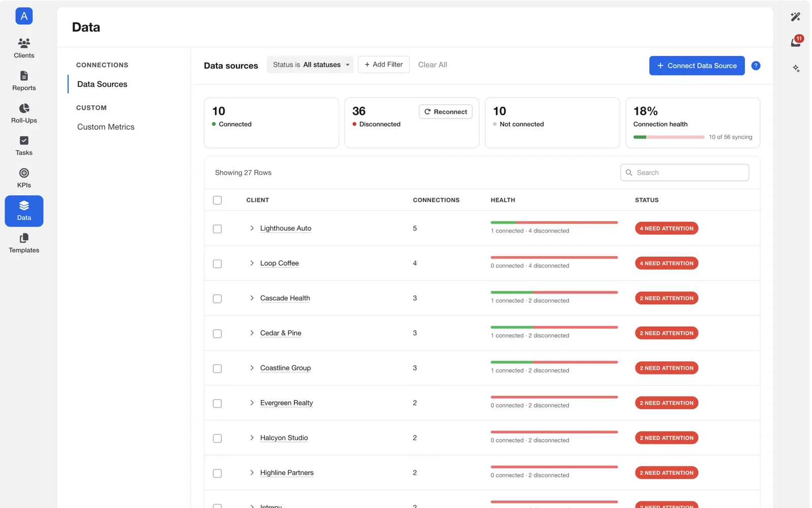Click '10 of 56 syncing' text
This screenshot has width=812, height=508.
(730, 137)
